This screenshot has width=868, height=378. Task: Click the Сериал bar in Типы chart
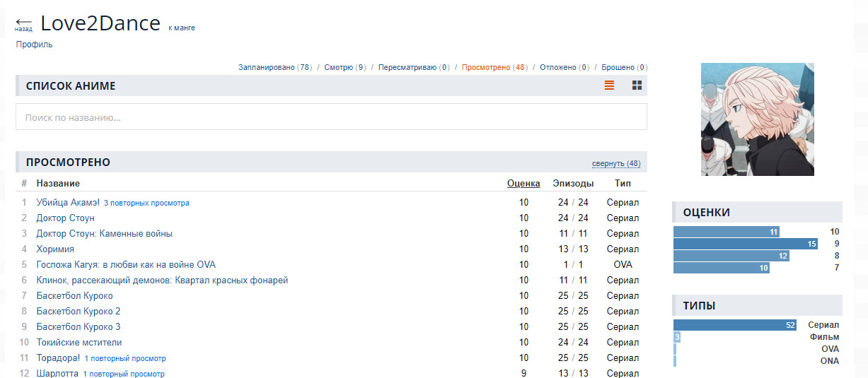coord(734,325)
